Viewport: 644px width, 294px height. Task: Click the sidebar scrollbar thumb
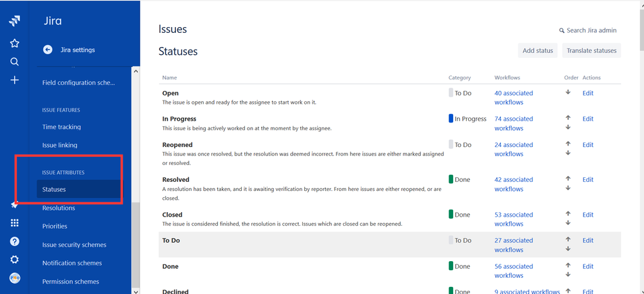click(x=136, y=244)
